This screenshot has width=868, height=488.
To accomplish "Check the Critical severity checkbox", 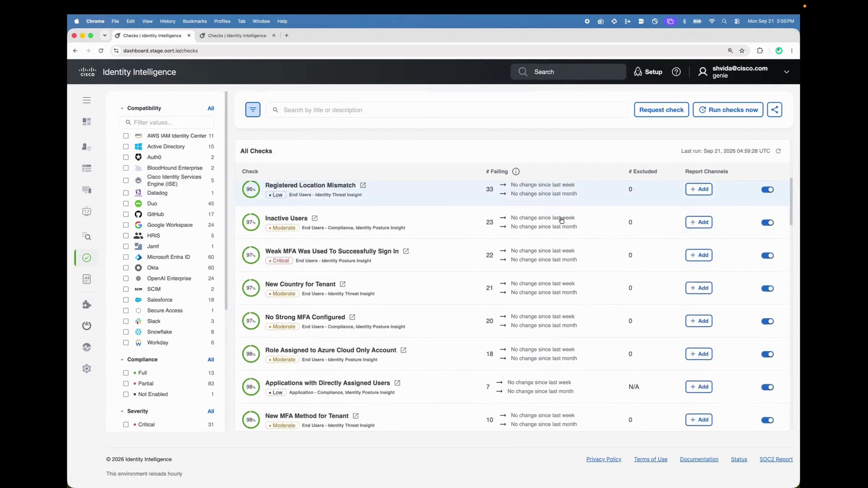I will (x=126, y=425).
